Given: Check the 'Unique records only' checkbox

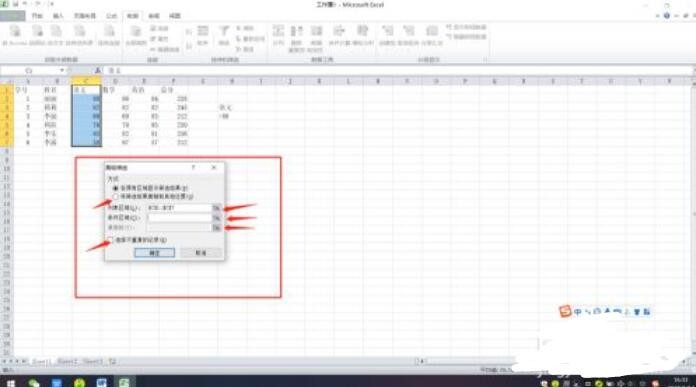Looking at the screenshot, I should [110, 240].
